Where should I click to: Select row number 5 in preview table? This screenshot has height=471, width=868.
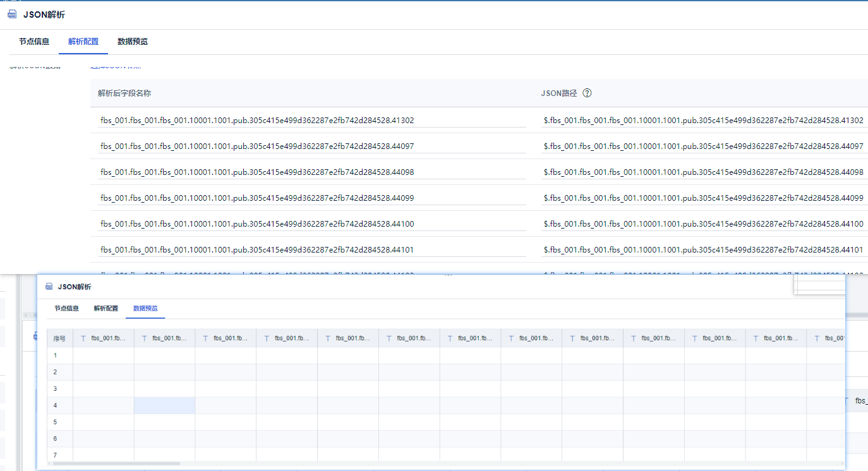click(55, 421)
